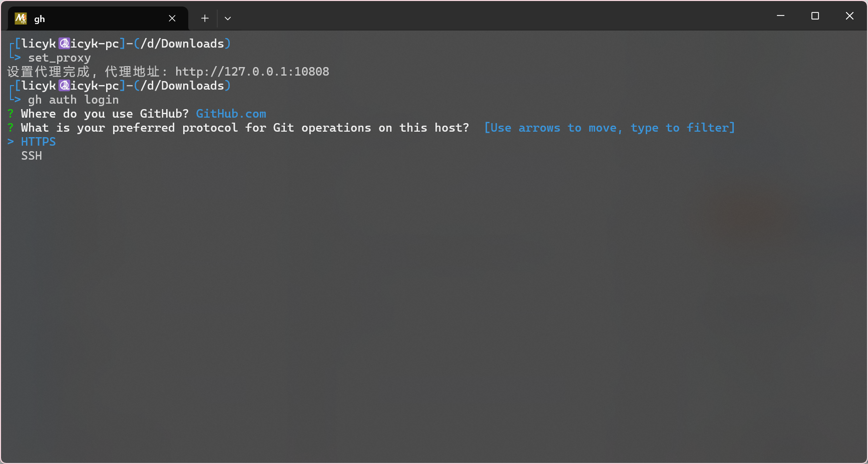The image size is (868, 464).
Task: Click the "gh auth login" command text
Action: pyautogui.click(x=73, y=100)
